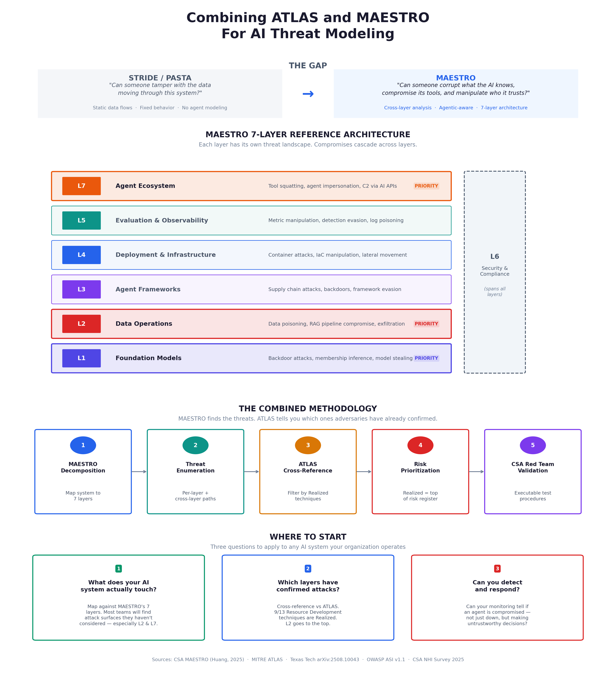This screenshot has height=674, width=616.
Task: Click the blue step 1 circle
Action: pyautogui.click(x=83, y=445)
